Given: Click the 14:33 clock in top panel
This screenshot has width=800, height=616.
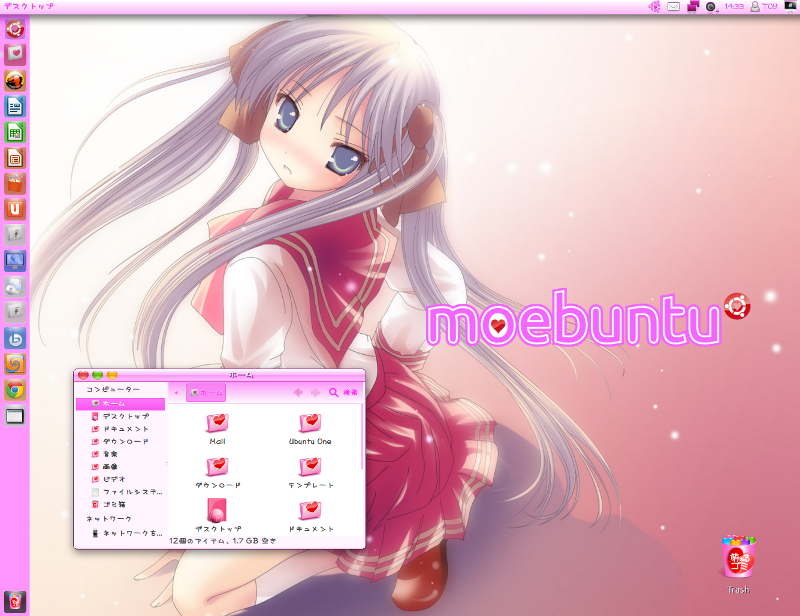Looking at the screenshot, I should pos(734,7).
